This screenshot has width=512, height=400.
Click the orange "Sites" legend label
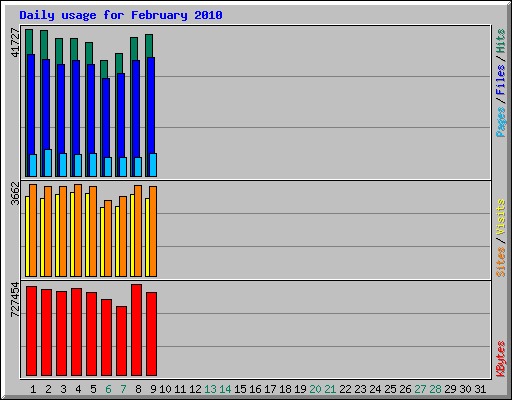point(501,262)
